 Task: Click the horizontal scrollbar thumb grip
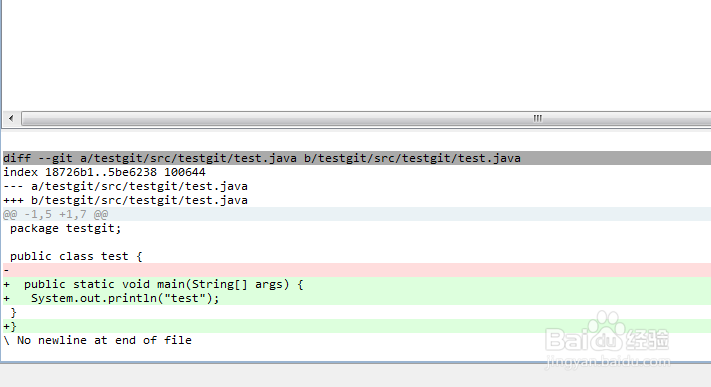tap(537, 118)
